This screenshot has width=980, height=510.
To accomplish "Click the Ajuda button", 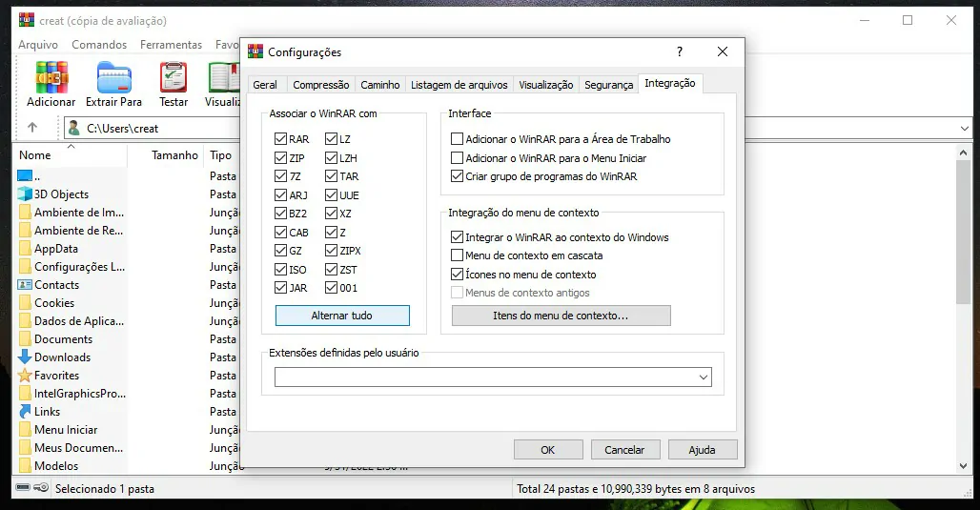I will click(x=702, y=450).
